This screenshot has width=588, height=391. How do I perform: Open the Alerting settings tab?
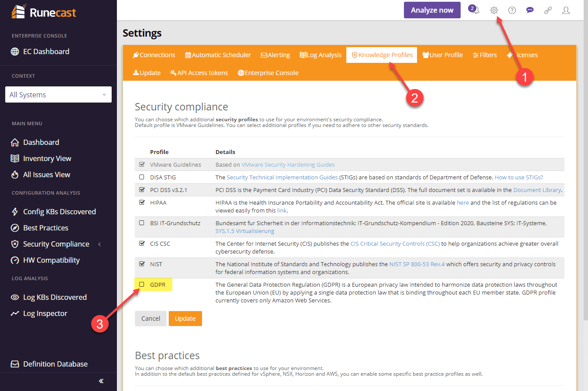click(275, 55)
